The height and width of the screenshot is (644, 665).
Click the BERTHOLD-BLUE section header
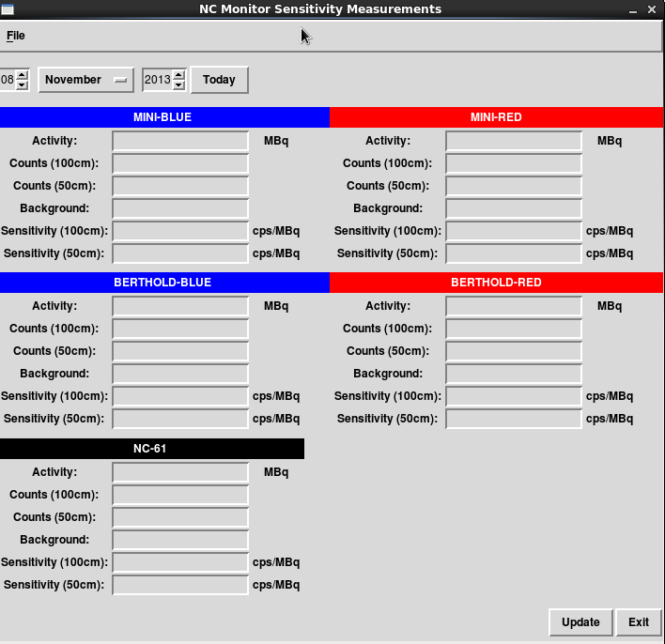[x=164, y=283]
